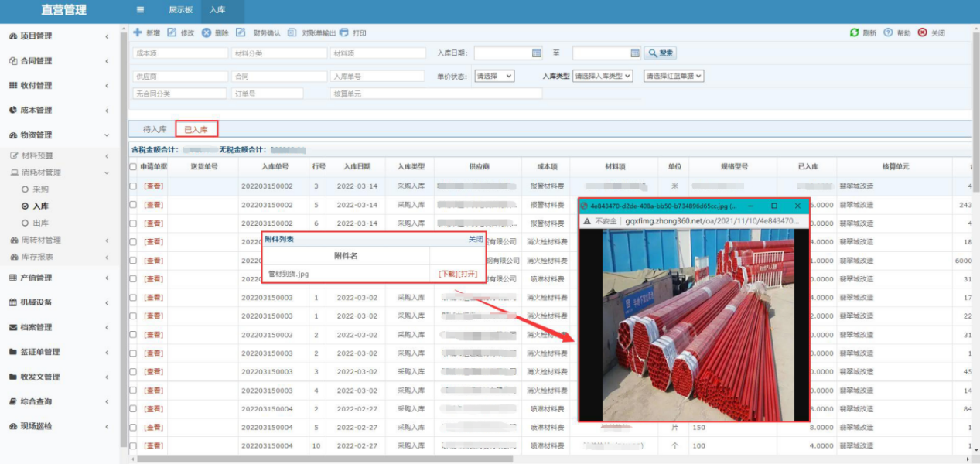
Task: Tick checkbox for 202203150004 row with 行号 10
Action: tap(133, 446)
